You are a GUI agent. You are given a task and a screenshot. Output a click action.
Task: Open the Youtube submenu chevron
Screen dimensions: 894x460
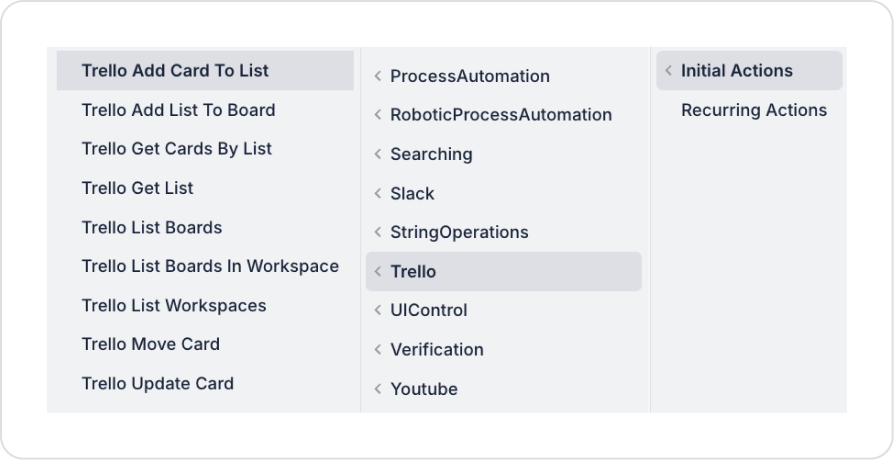pyautogui.click(x=378, y=389)
